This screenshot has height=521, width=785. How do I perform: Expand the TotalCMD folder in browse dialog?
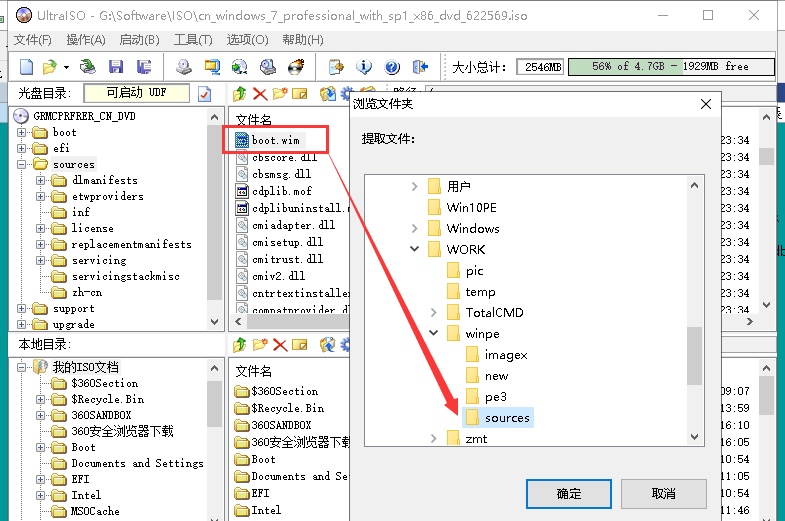coord(434,312)
